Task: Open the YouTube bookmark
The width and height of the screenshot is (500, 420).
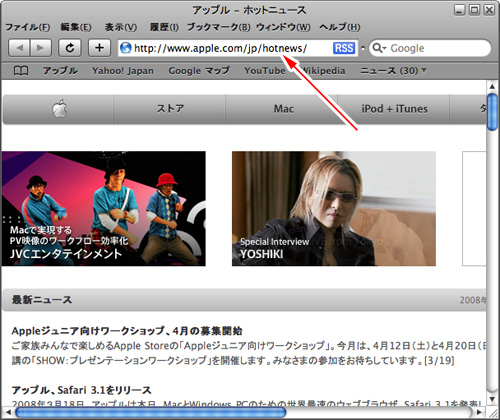Action: [265, 71]
